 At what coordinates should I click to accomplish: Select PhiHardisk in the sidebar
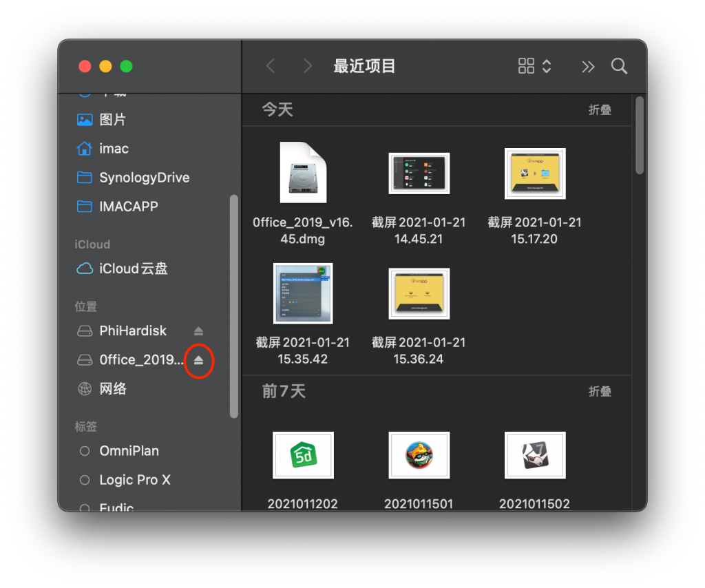click(x=133, y=331)
